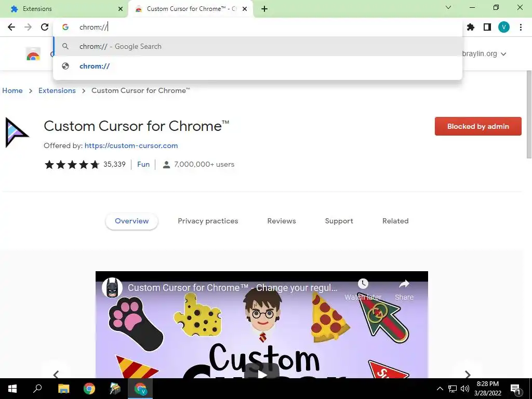Open Windows taskbar search
The width and height of the screenshot is (532, 399).
[x=37, y=389]
